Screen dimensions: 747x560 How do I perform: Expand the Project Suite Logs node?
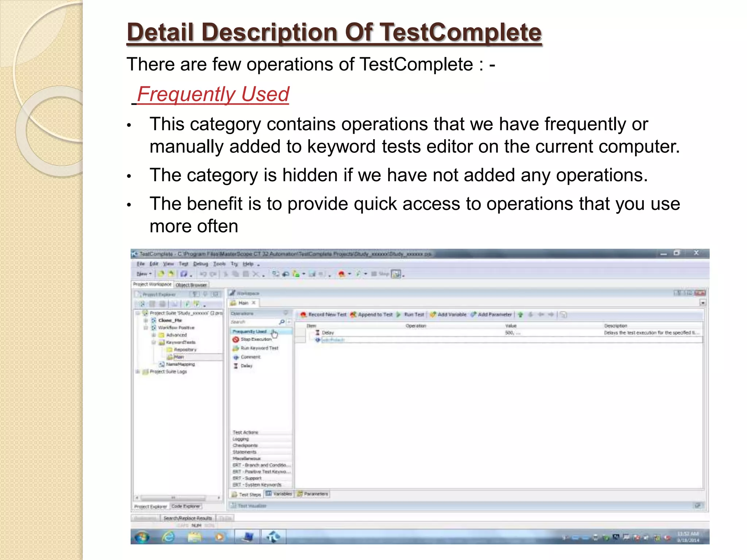click(x=138, y=372)
